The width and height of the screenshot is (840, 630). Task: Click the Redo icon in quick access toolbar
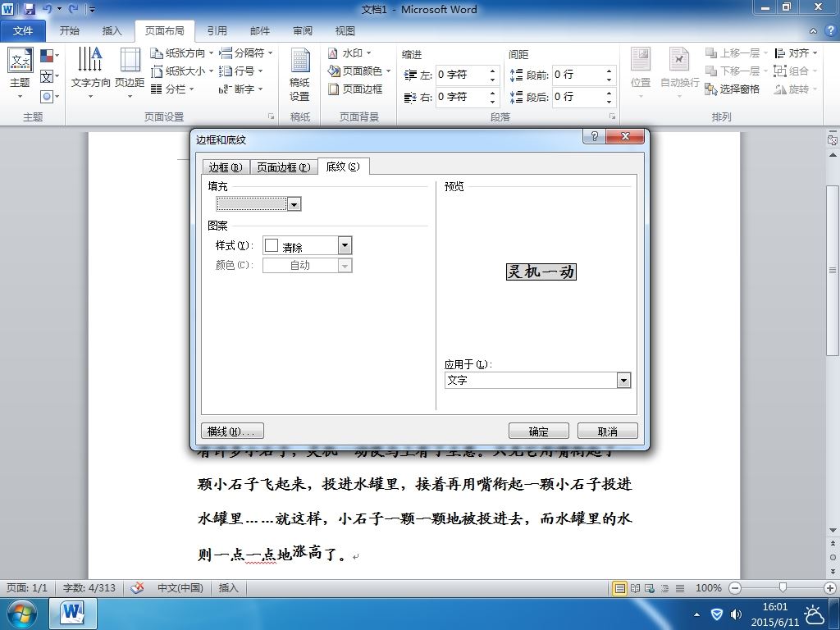click(73, 9)
